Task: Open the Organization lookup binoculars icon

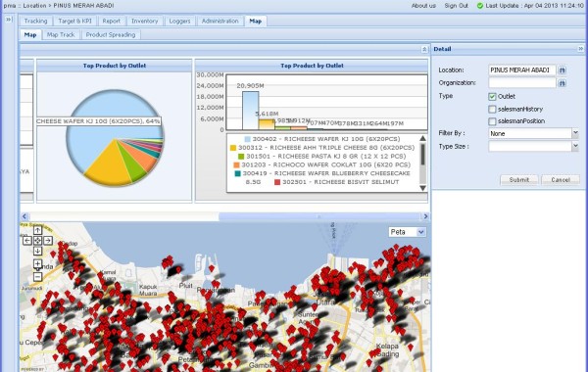Action: (x=562, y=83)
